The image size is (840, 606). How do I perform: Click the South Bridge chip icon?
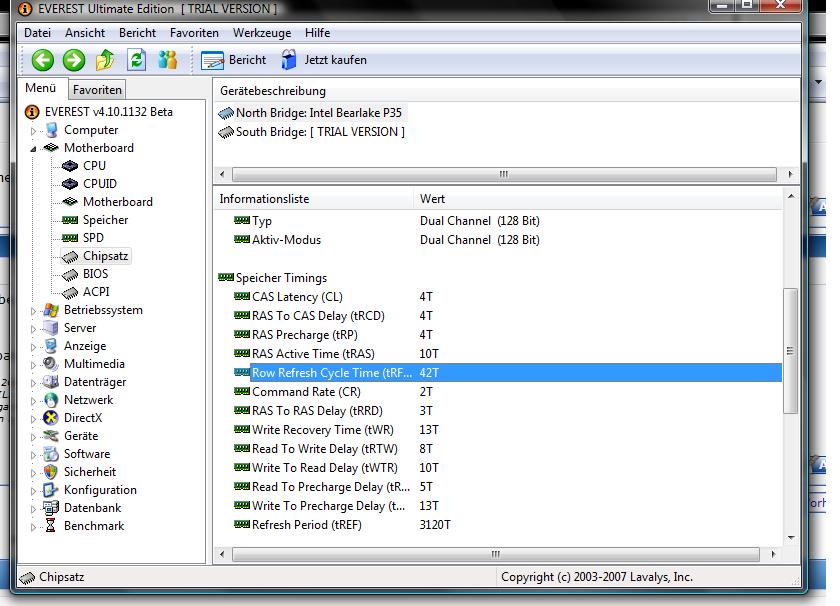(226, 132)
